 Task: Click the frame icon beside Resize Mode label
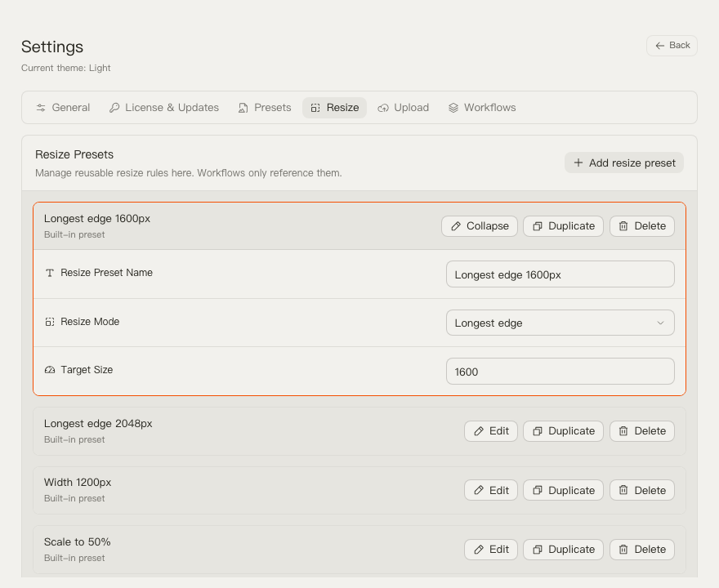pos(50,322)
